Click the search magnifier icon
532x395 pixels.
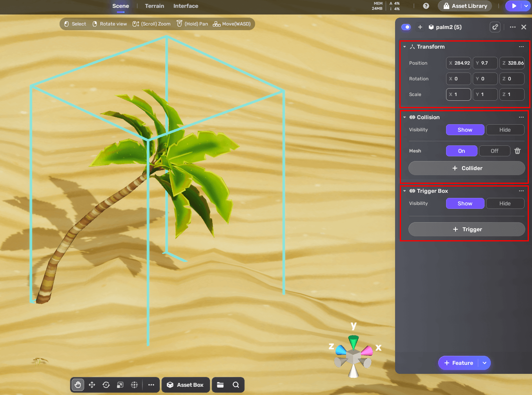[x=236, y=385]
